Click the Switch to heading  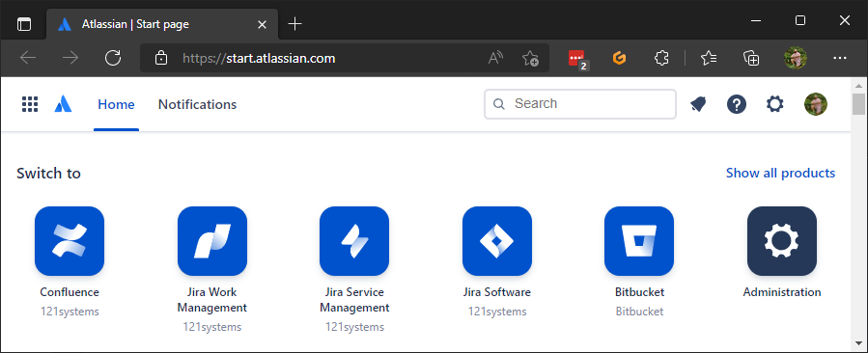point(48,174)
